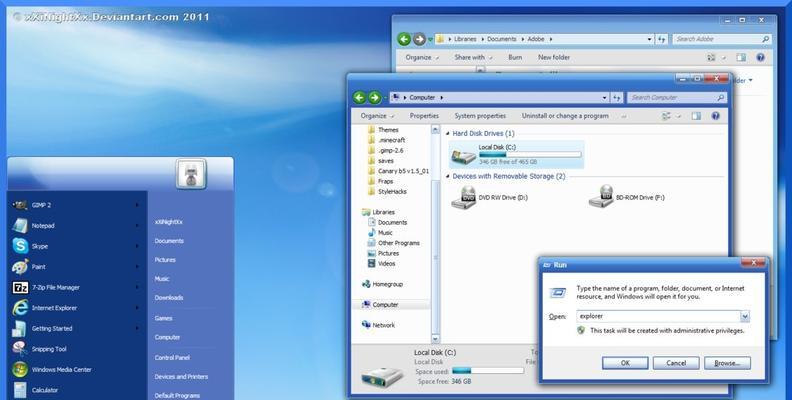Click Uninstall or change a program
This screenshot has height=400, width=792.
(565, 116)
